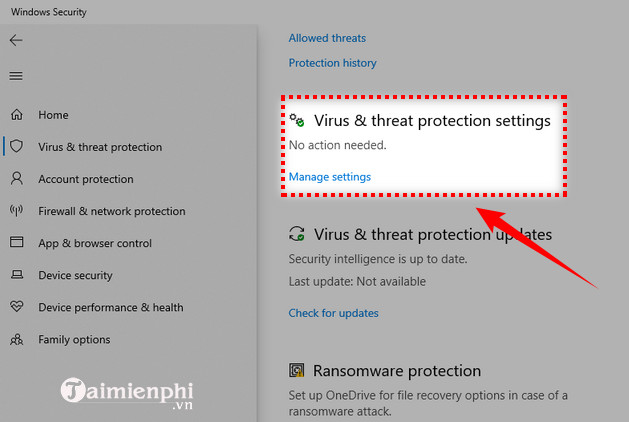The image size is (629, 422).
Task: Click the Device security laptop icon
Action: point(17,275)
